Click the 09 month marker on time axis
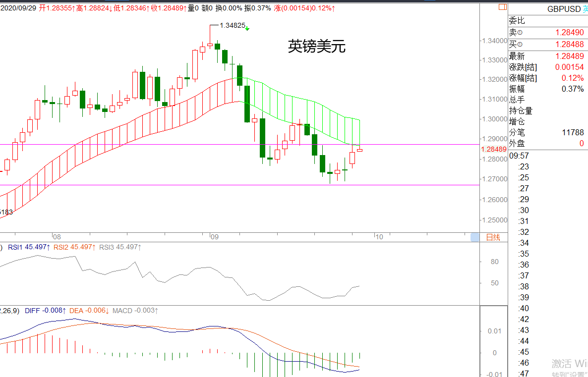The image size is (588, 377). tap(214, 237)
